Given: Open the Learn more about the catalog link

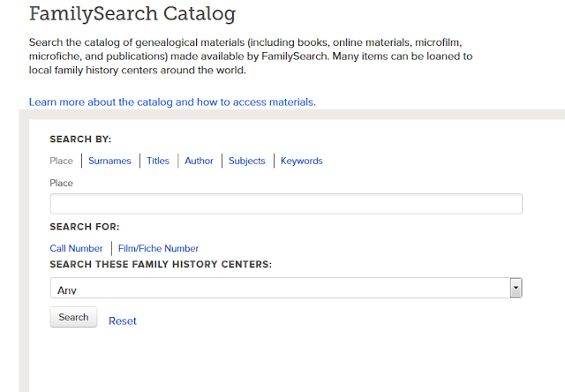Looking at the screenshot, I should click(172, 102).
